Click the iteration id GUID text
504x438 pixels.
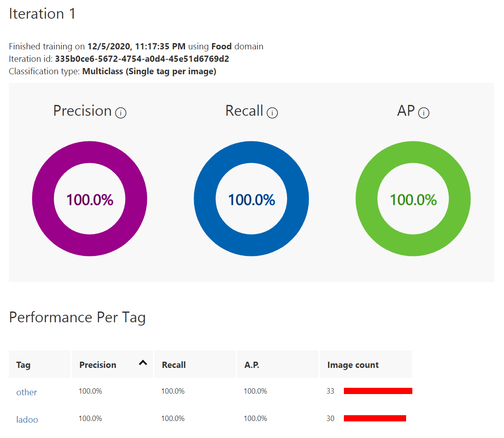tap(142, 59)
